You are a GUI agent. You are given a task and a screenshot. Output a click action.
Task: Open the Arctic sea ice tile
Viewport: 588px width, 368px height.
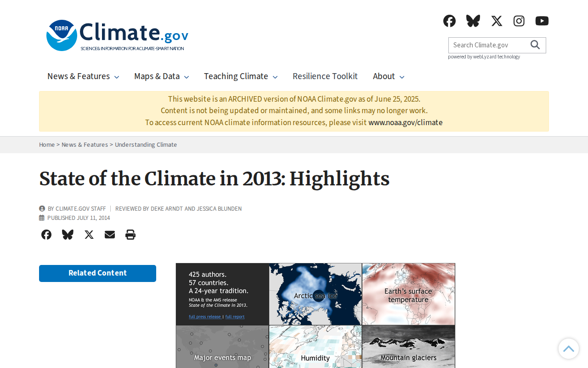click(x=316, y=294)
